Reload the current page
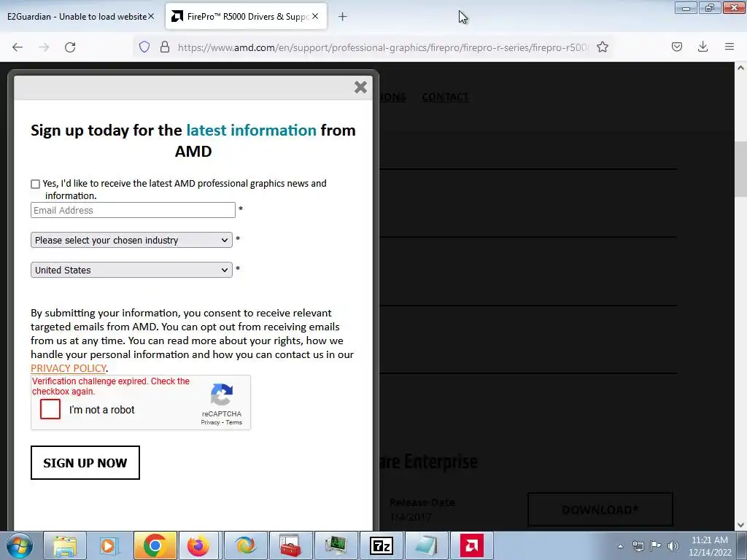This screenshot has width=747, height=560. 70,47
